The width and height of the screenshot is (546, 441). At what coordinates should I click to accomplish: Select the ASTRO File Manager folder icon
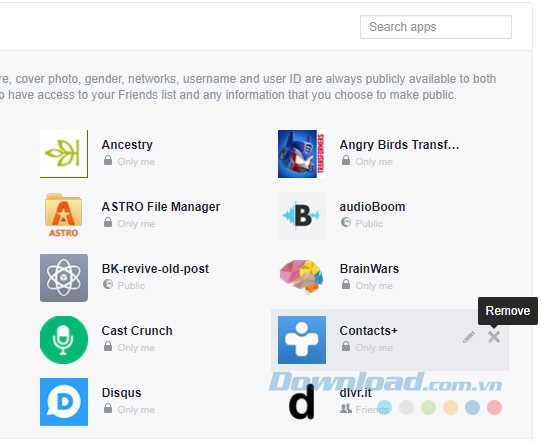coord(64,216)
